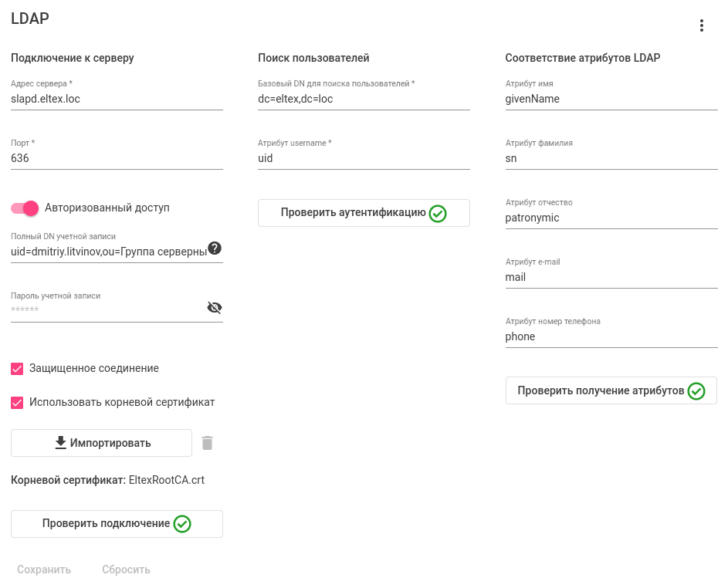Uncheck Защищенное соединение checkbox

pos(17,369)
